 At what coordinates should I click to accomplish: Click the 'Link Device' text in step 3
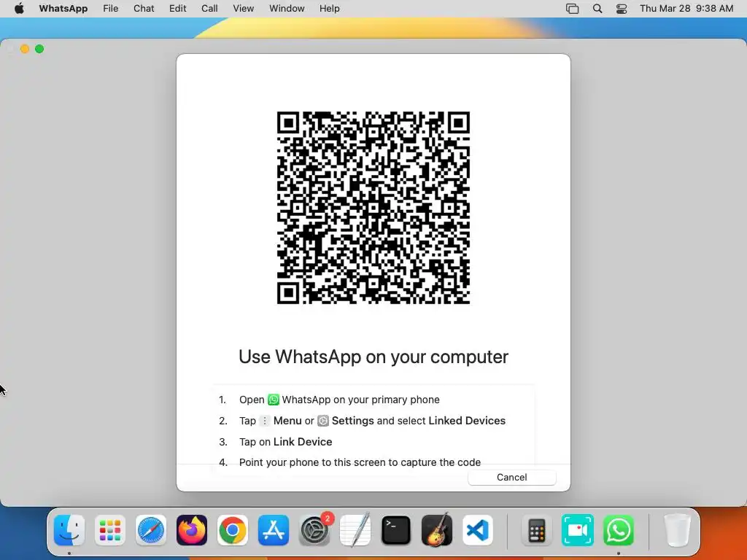303,442
